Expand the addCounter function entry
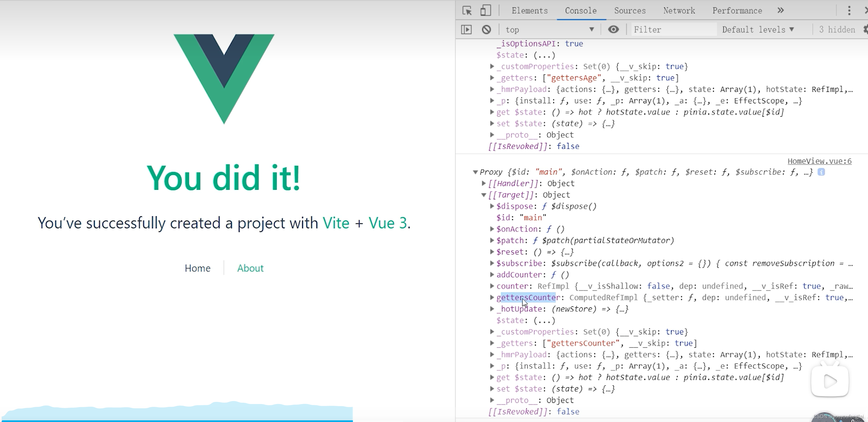Viewport: 868px width, 422px height. tap(492, 275)
